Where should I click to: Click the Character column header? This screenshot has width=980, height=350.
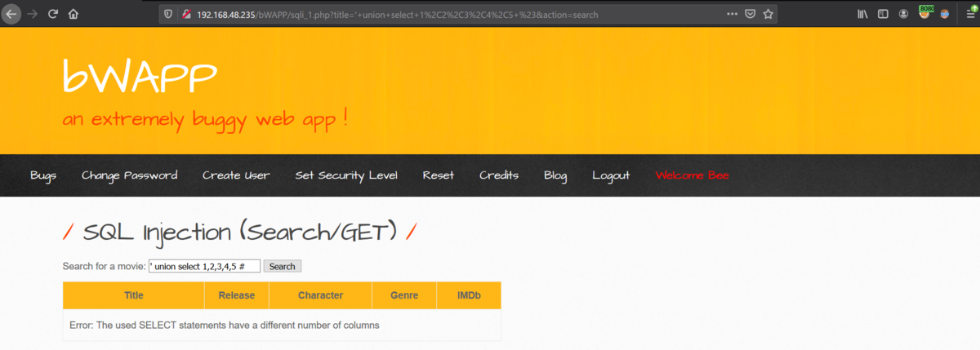[320, 295]
